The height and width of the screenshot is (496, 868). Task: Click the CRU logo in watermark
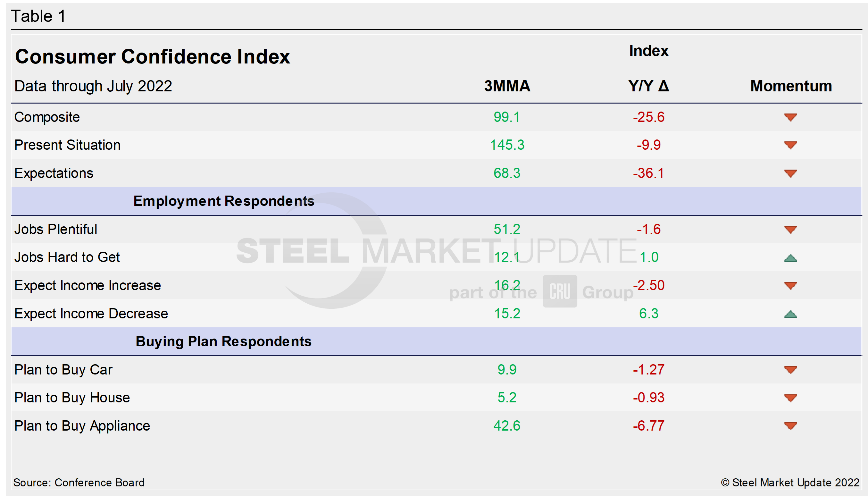560,292
